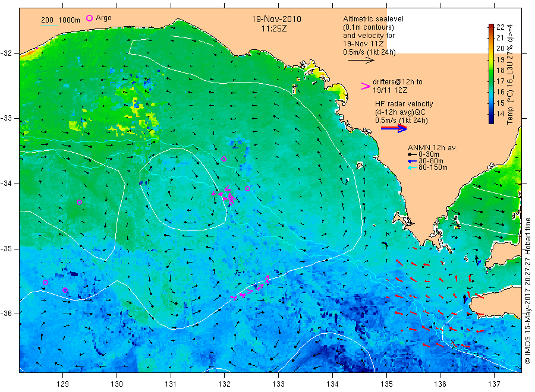Click the IMOS copyright timestamp text
Image resolution: width=535 pixels, height=392 pixels.
coord(527,291)
